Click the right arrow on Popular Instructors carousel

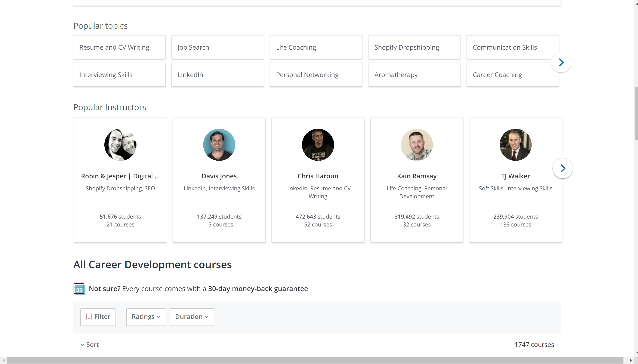[563, 168]
